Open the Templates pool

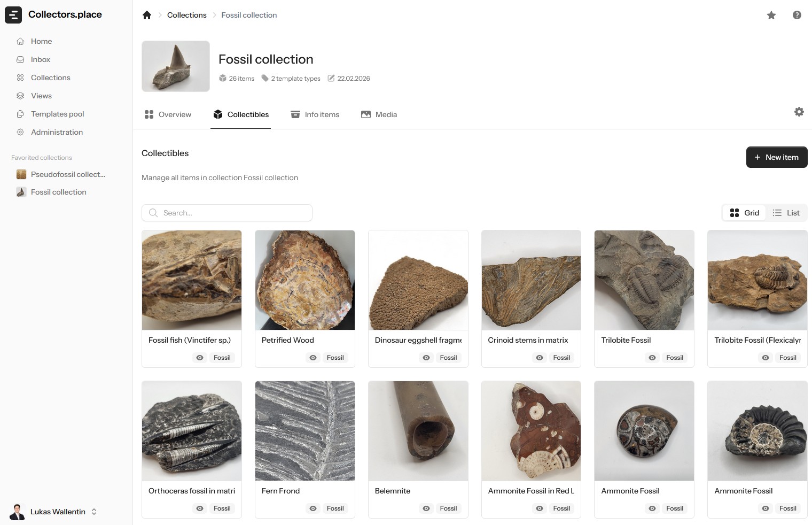click(57, 114)
